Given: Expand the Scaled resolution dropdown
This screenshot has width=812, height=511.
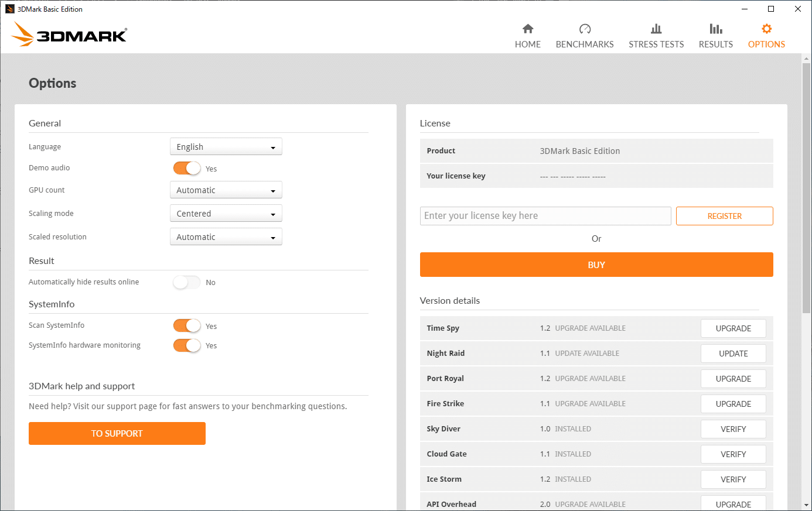Looking at the screenshot, I should (226, 237).
